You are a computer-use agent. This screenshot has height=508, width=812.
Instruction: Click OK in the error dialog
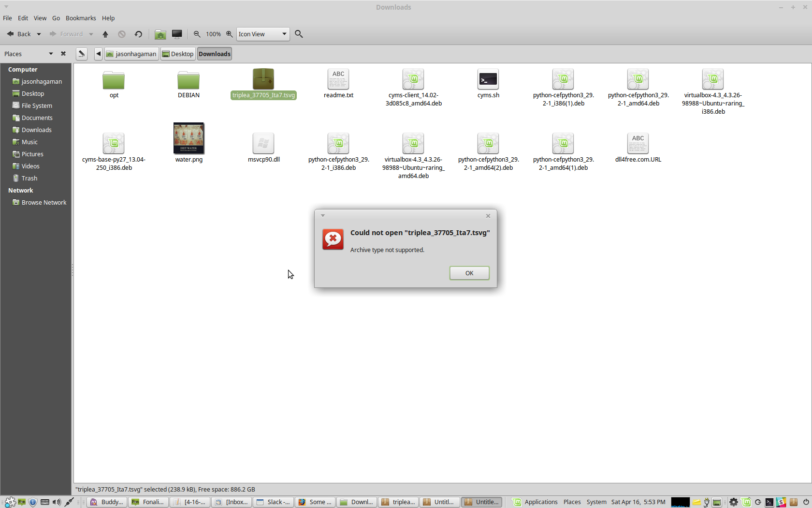pyautogui.click(x=469, y=273)
